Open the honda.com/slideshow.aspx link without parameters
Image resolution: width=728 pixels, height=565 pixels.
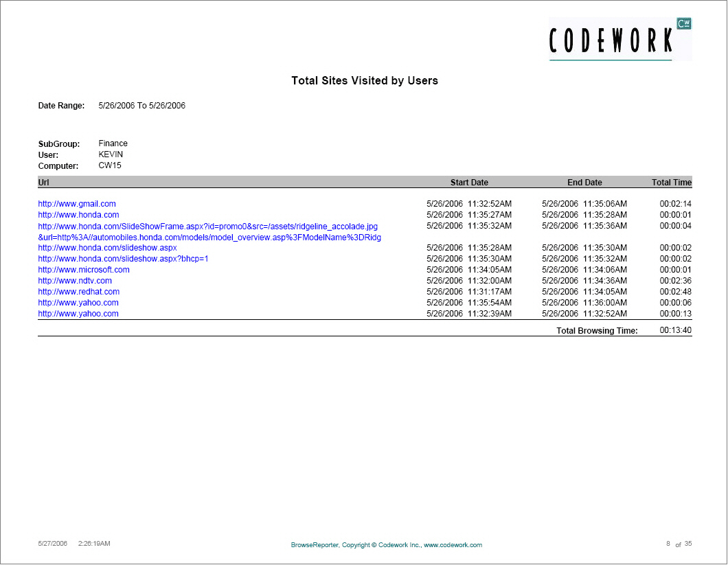(107, 248)
